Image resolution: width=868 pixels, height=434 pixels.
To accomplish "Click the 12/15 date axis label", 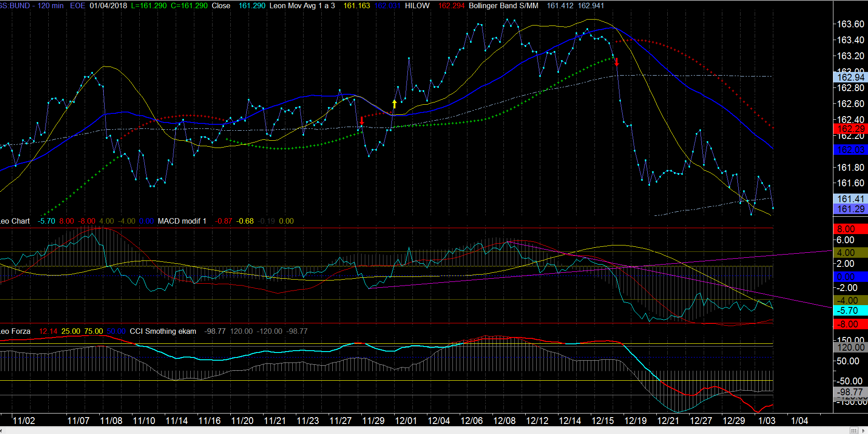I will [603, 421].
